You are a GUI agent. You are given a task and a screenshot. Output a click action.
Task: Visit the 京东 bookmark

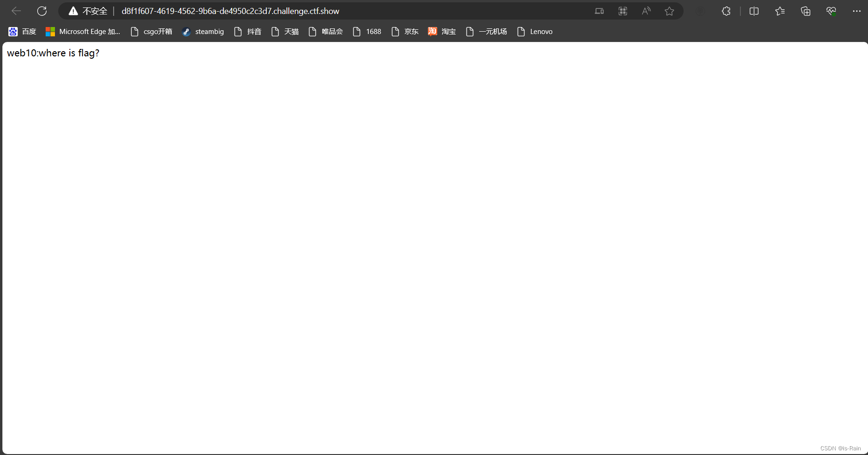coord(405,31)
